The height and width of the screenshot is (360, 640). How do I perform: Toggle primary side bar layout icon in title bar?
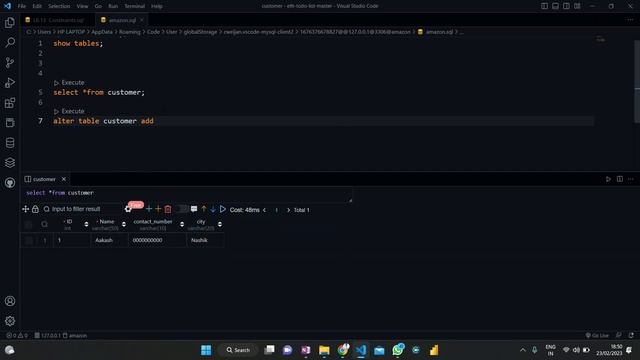544,6
